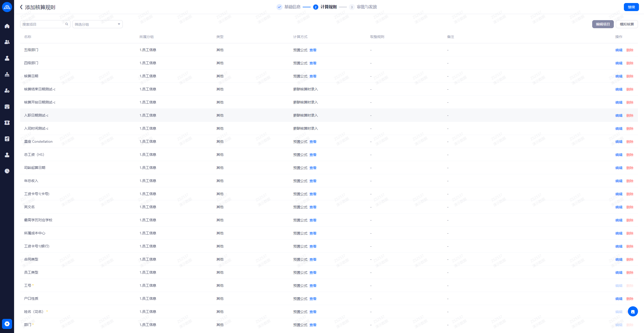Edit the 工资卡号1(银行) row

pyautogui.click(x=619, y=246)
